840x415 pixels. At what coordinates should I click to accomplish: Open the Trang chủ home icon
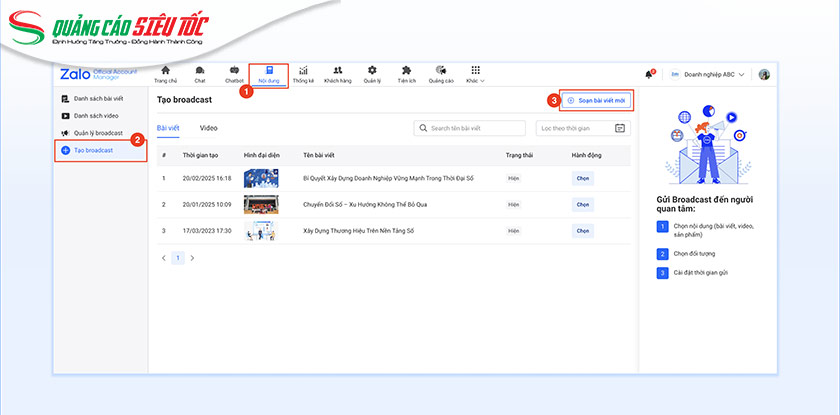165,70
